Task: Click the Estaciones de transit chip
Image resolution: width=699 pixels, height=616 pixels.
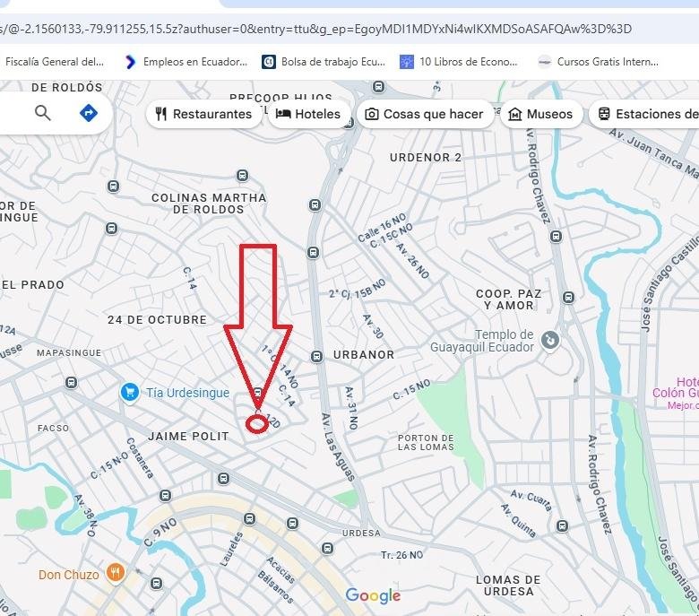Action: pyautogui.click(x=644, y=114)
